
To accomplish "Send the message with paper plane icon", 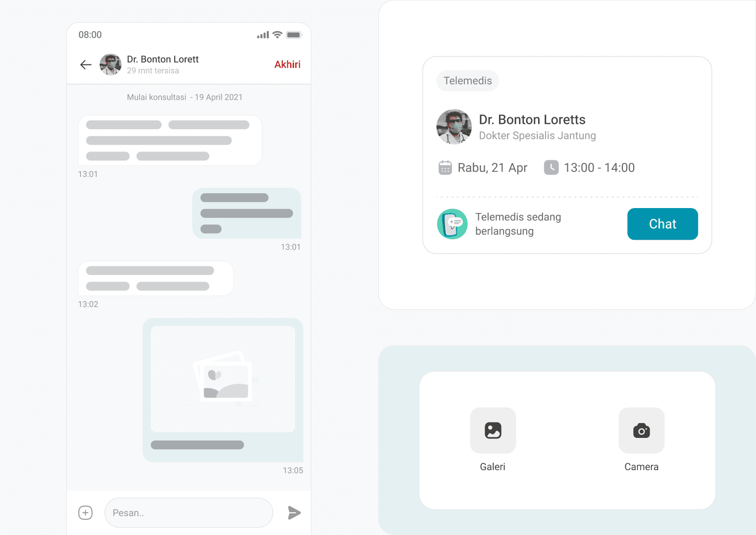I will [x=295, y=513].
